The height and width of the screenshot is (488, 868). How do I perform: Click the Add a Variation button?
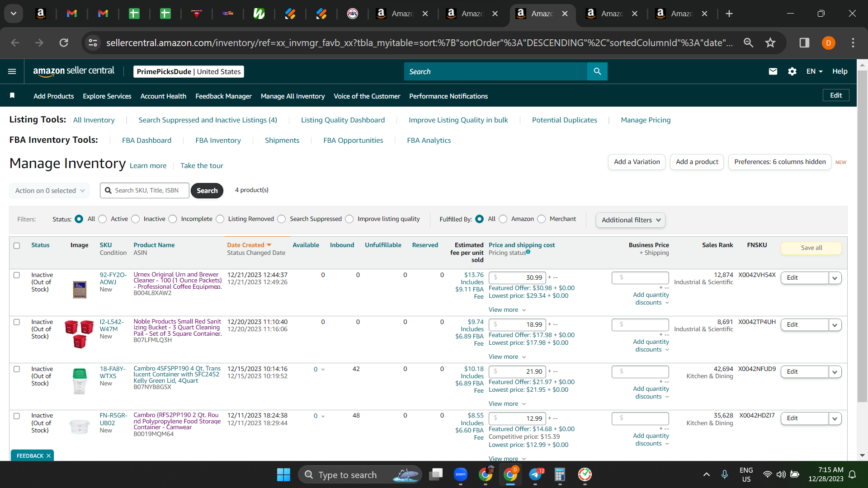point(637,162)
